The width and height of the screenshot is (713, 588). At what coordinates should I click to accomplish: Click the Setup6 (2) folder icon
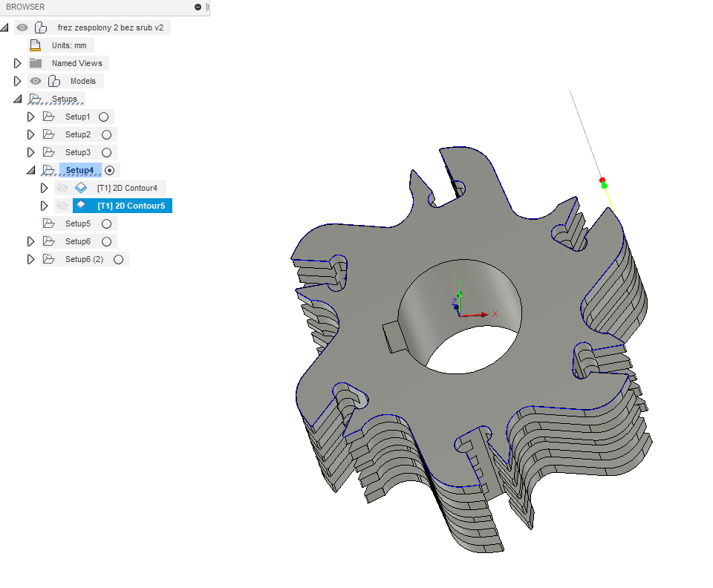49,258
